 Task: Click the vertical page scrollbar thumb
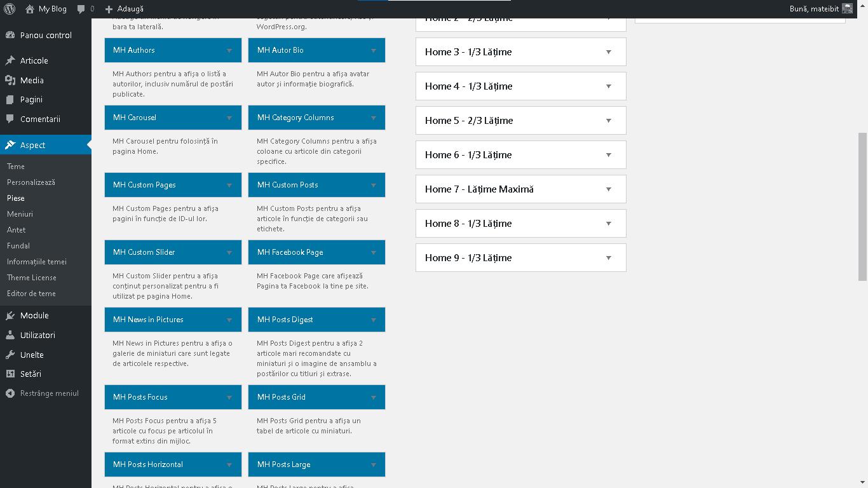click(x=862, y=207)
